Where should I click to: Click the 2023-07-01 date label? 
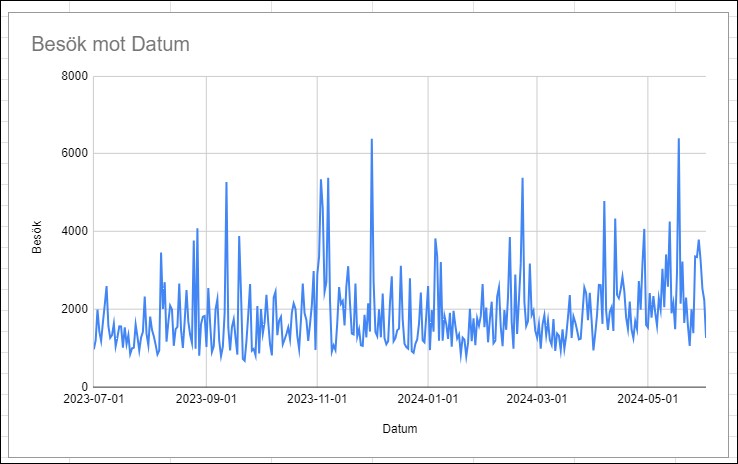pos(95,398)
